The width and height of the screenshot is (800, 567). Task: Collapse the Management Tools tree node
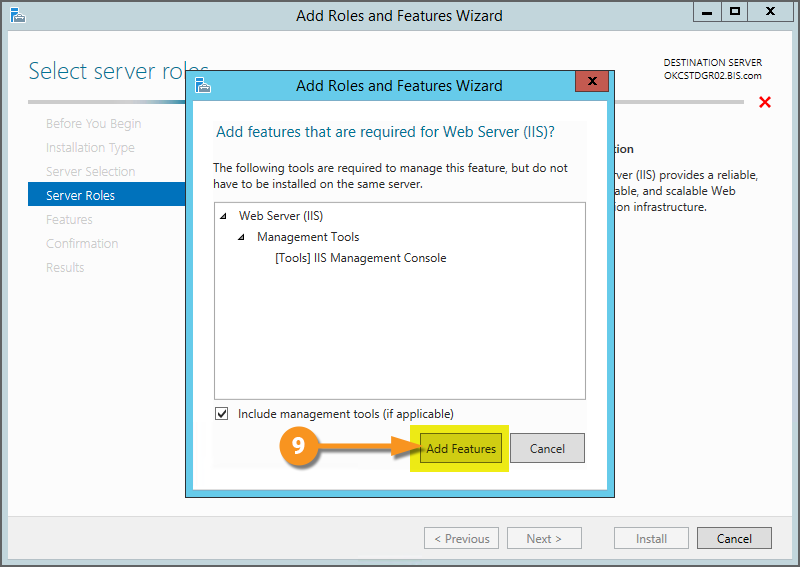241,237
